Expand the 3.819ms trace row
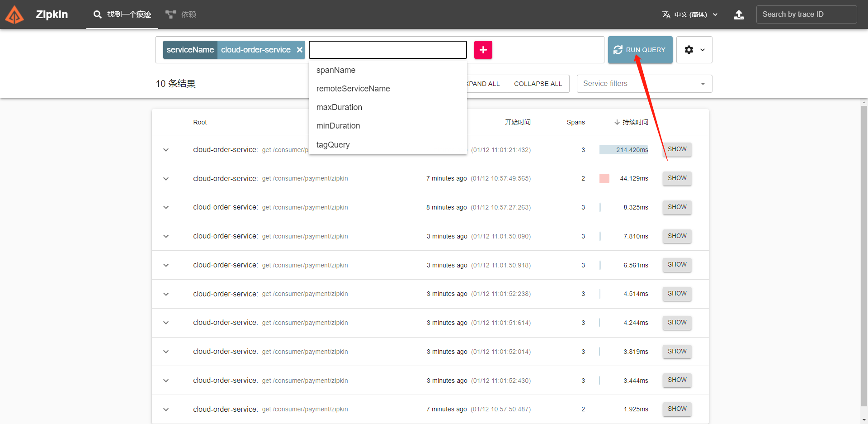 [x=166, y=352]
